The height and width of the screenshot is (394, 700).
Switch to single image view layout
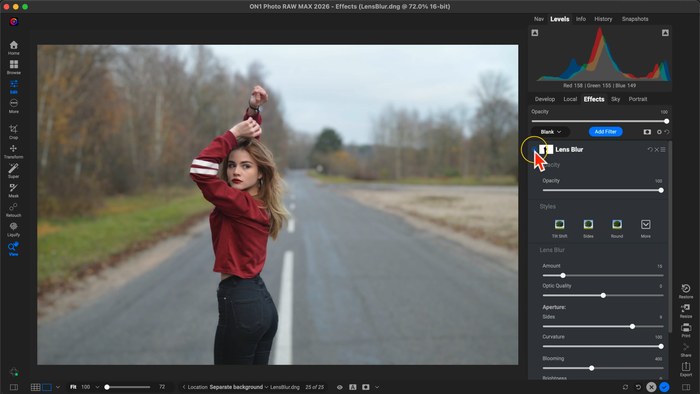pos(47,387)
